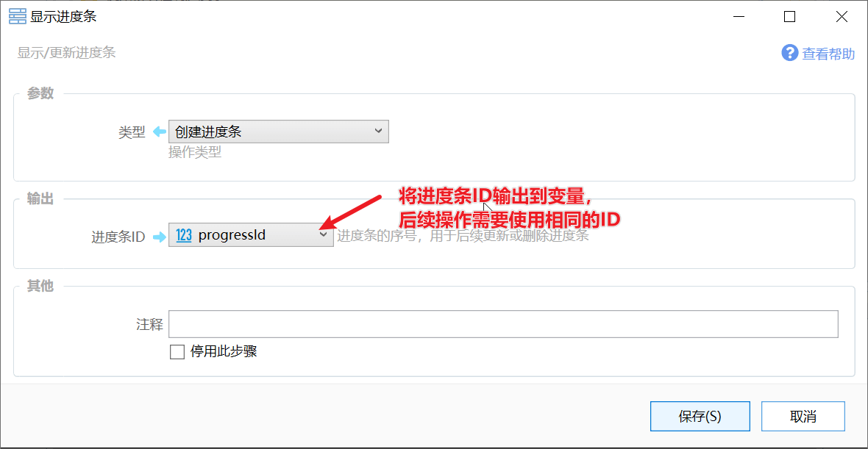Open the 创建进度条 type dropdown
The width and height of the screenshot is (868, 449).
(279, 132)
